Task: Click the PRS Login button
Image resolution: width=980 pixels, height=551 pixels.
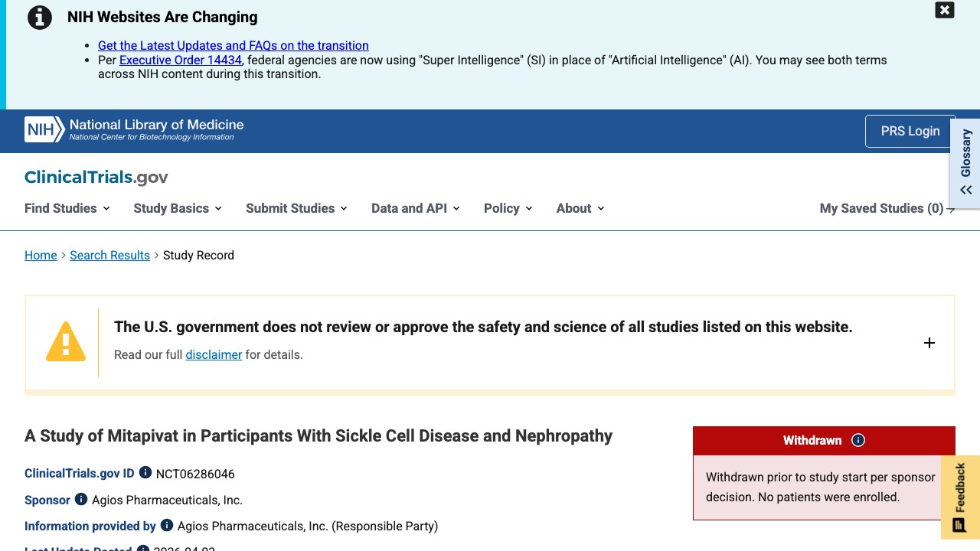Action: click(910, 131)
